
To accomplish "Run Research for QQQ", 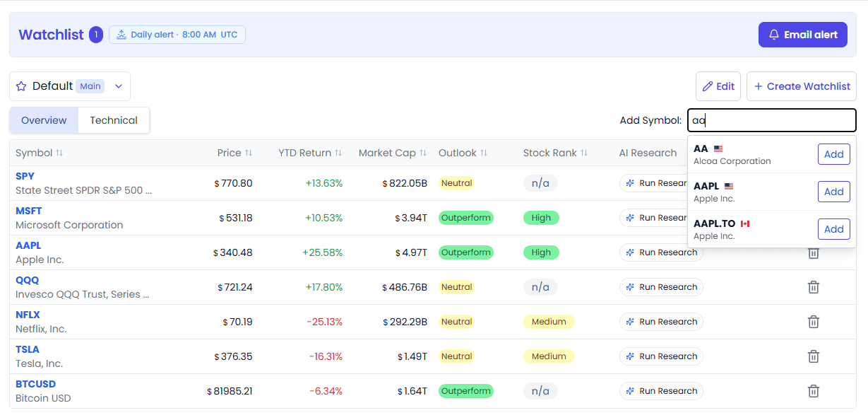I will [661, 287].
